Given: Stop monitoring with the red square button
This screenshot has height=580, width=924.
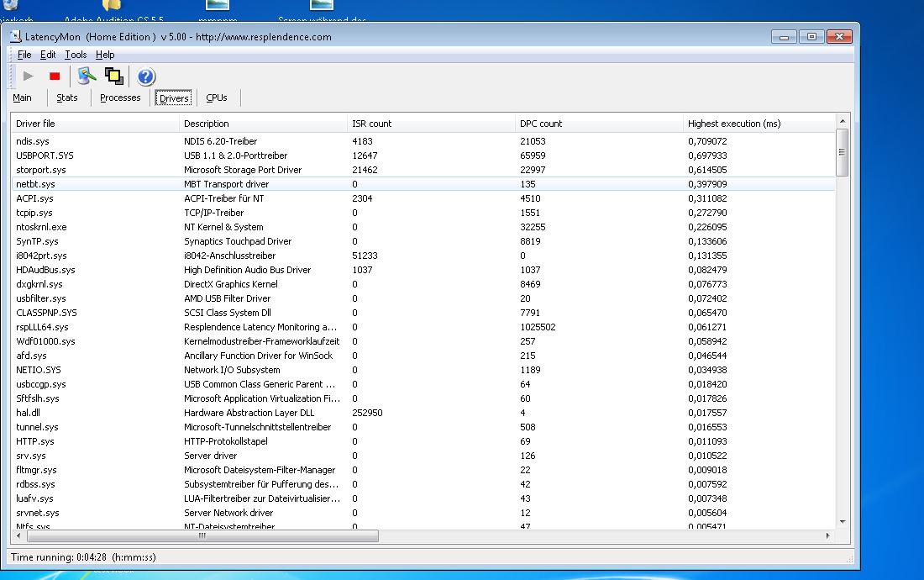Looking at the screenshot, I should tap(55, 76).
